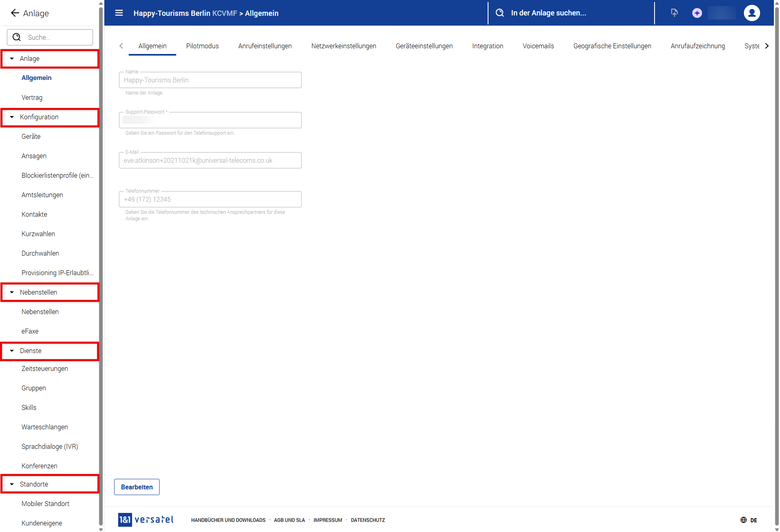Viewport: 780px width, 532px height.
Task: Open the Impressum footer link
Action: tap(328, 520)
